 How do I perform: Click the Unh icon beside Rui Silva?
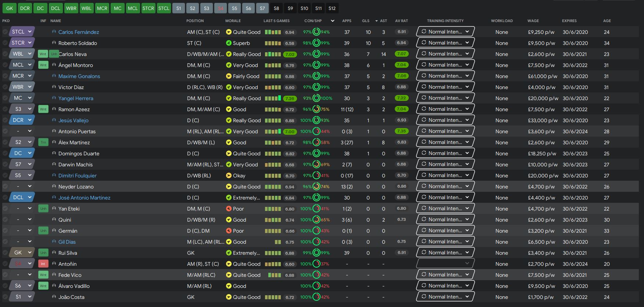coord(43,253)
